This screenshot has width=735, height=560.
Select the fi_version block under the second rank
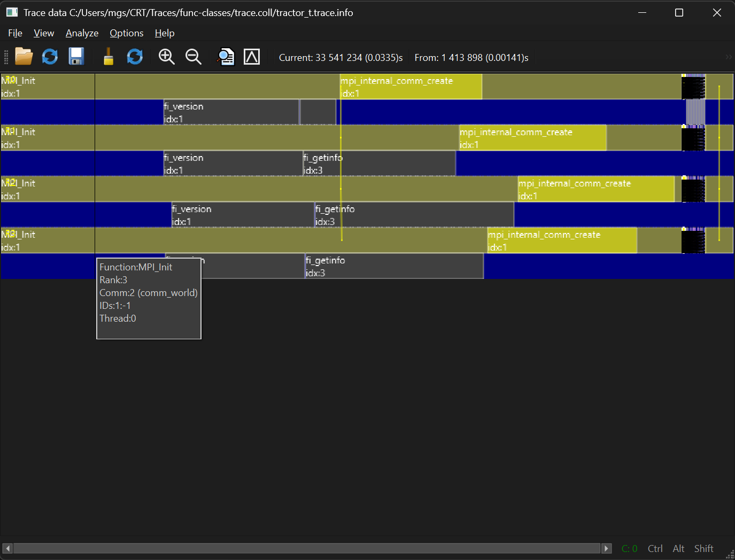(233, 164)
